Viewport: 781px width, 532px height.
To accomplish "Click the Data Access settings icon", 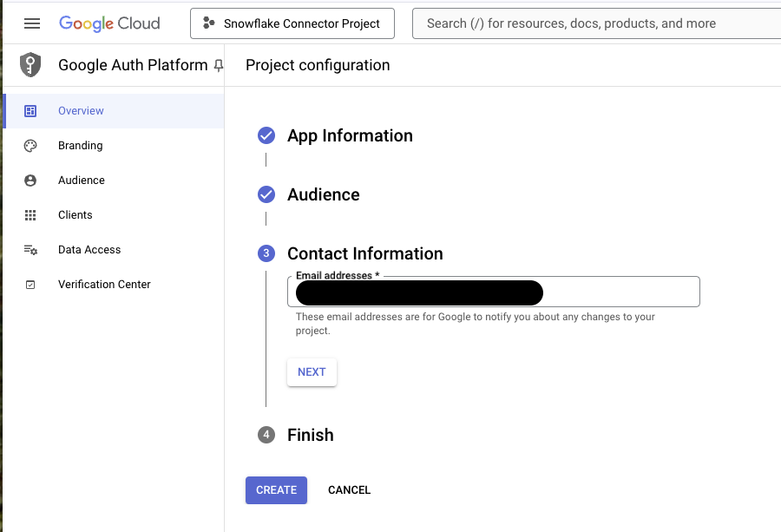I will (30, 250).
